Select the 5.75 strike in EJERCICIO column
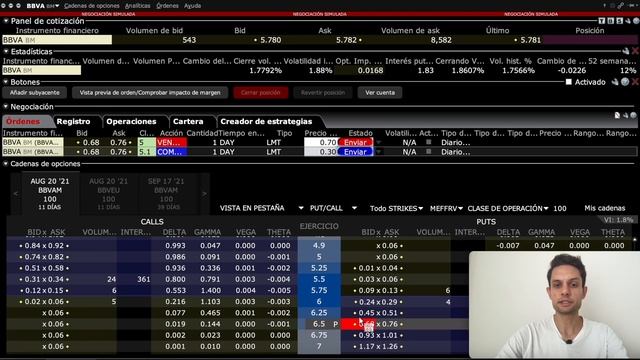The image size is (640, 360). pyautogui.click(x=319, y=290)
